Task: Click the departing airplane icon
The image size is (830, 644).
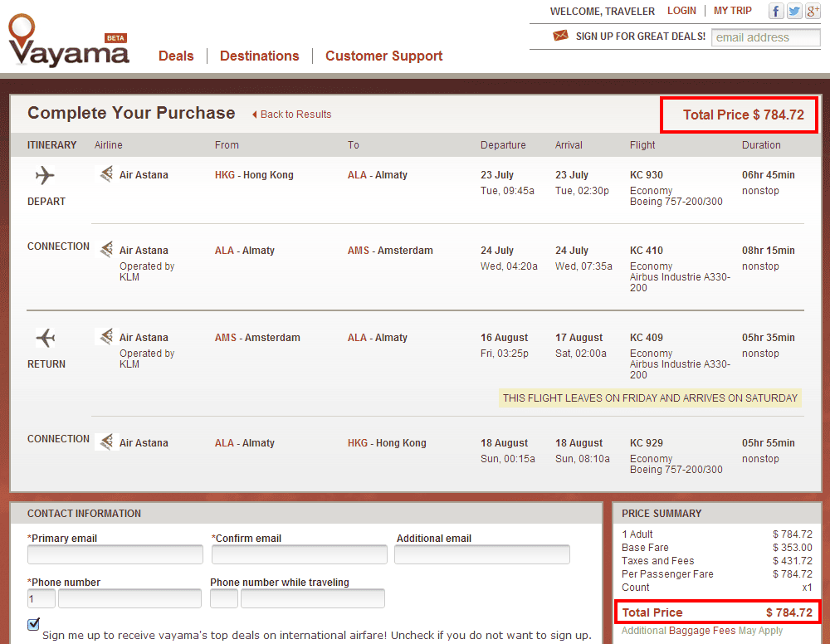Action: pos(45,176)
